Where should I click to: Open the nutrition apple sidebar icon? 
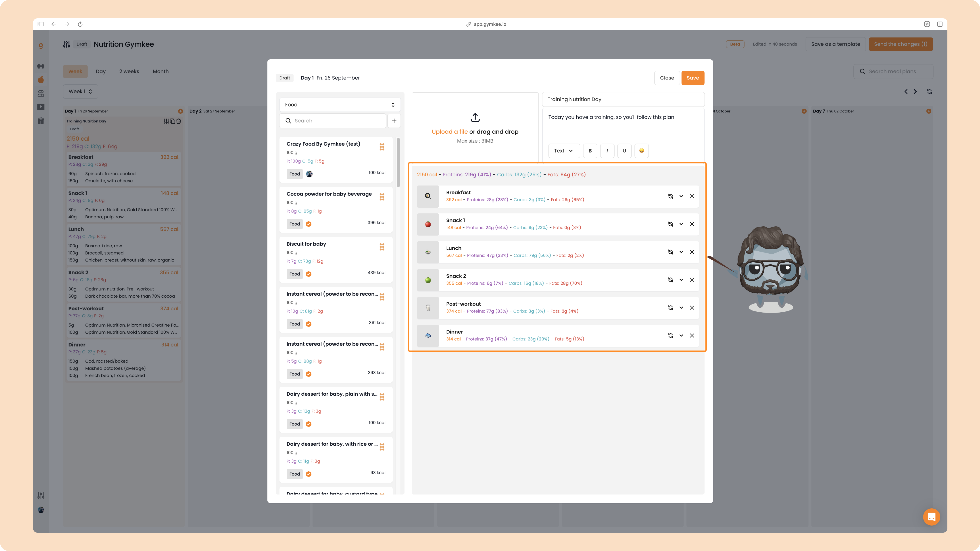pyautogui.click(x=41, y=79)
